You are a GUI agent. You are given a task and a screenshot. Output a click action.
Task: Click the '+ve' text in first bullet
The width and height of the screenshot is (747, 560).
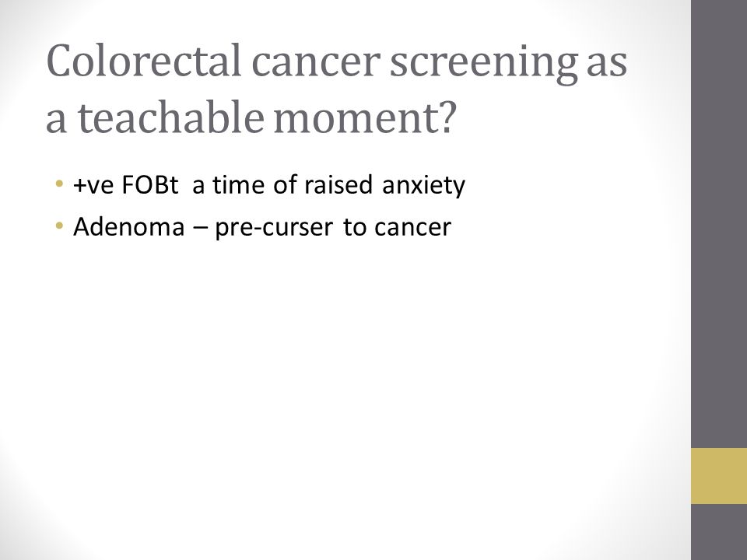(94, 185)
